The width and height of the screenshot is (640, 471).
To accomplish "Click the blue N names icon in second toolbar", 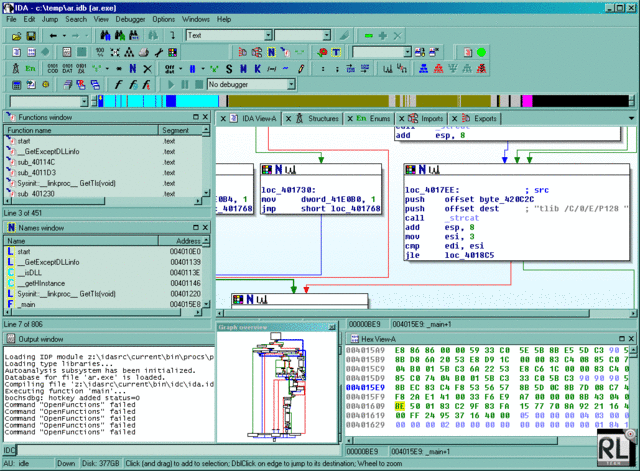I will pos(271,52).
